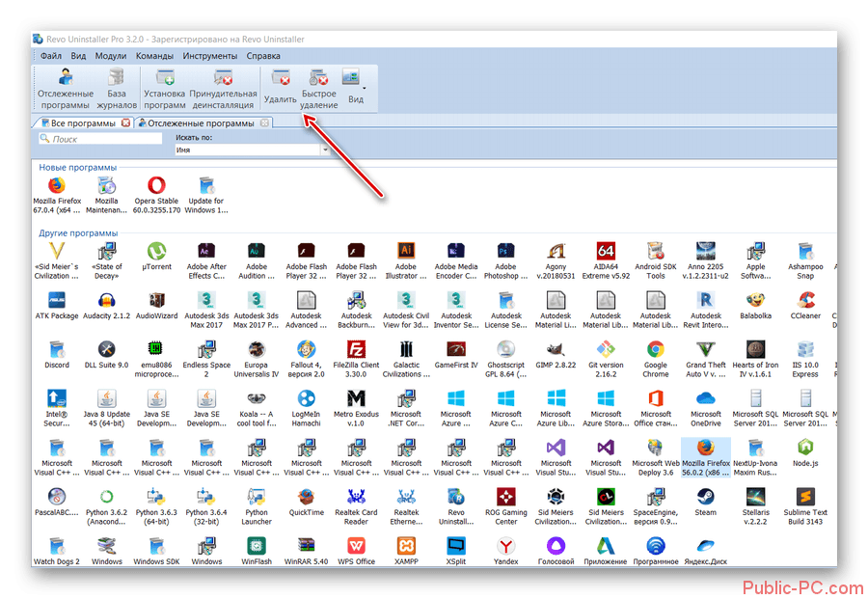868x599 pixels.
Task: Switch to the Все программы tab
Action: [x=83, y=123]
